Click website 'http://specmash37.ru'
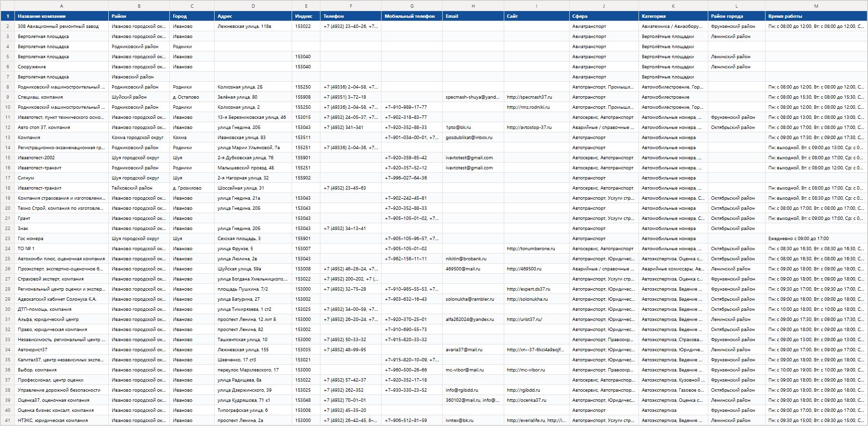 coord(536,97)
